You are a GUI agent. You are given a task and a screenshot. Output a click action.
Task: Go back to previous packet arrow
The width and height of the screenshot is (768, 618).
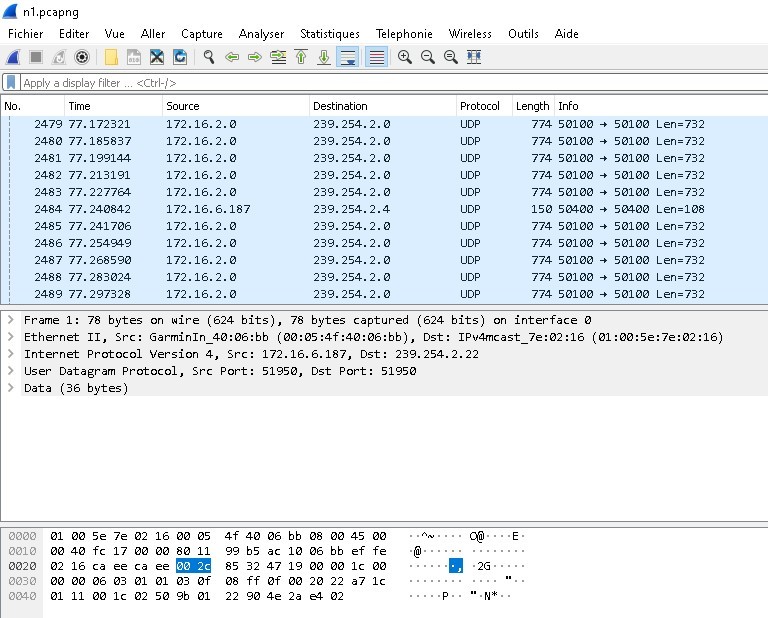click(x=232, y=57)
